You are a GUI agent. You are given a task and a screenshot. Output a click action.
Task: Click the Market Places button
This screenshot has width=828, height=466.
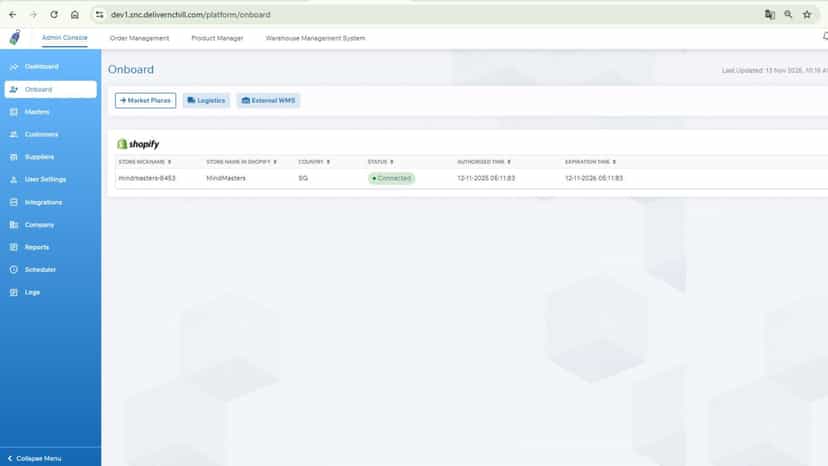click(145, 100)
